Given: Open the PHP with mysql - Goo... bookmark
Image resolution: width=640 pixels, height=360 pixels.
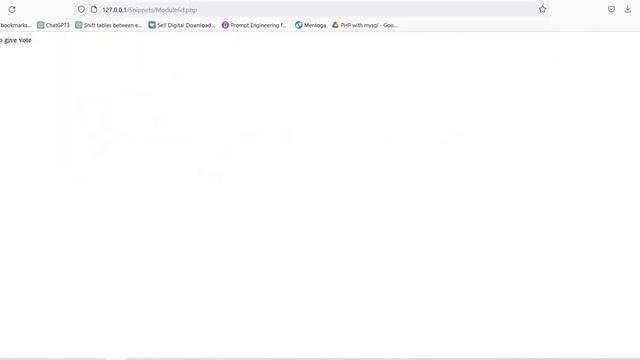Looking at the screenshot, I should 365,25.
